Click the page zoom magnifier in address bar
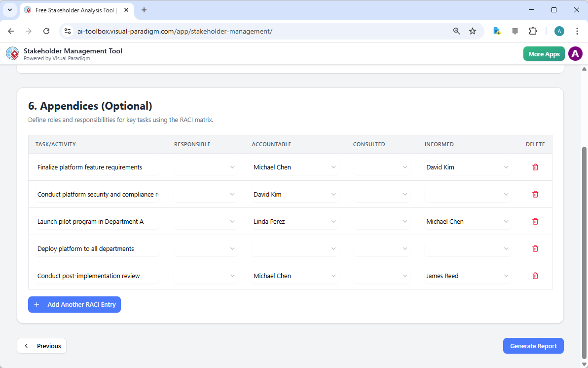 pyautogui.click(x=456, y=31)
